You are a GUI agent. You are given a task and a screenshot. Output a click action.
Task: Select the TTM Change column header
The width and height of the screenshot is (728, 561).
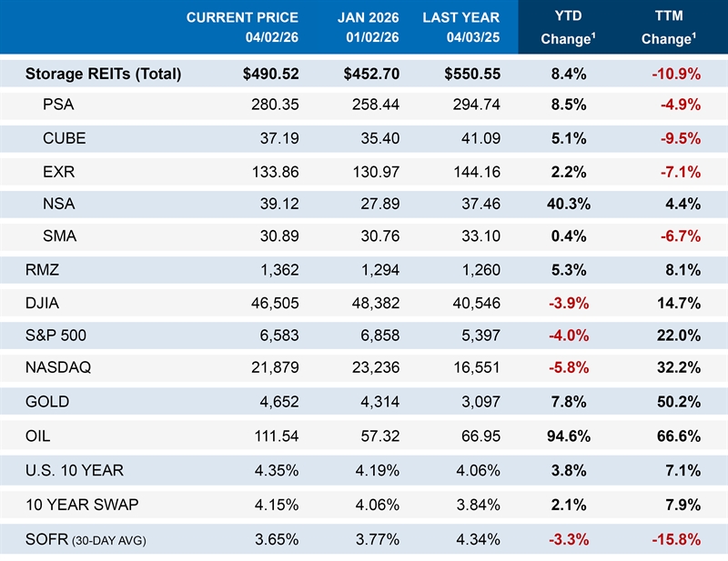point(670,27)
